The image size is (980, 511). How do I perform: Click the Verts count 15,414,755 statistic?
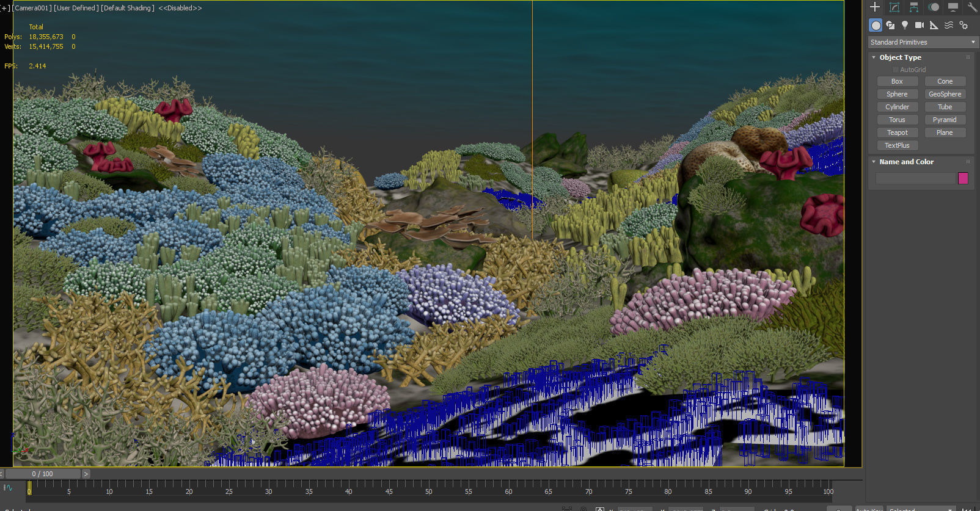click(x=46, y=46)
